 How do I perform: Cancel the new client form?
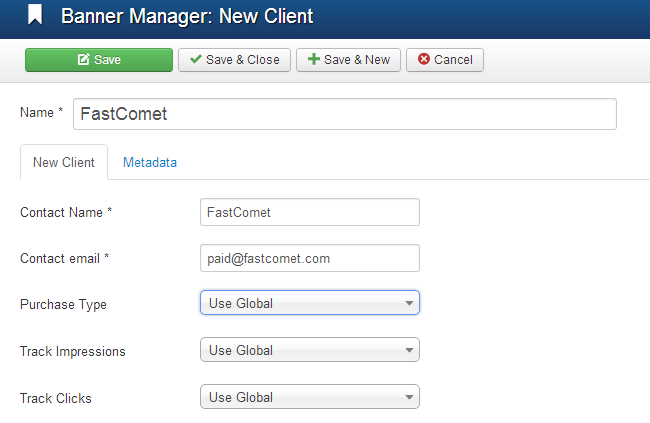click(x=445, y=60)
